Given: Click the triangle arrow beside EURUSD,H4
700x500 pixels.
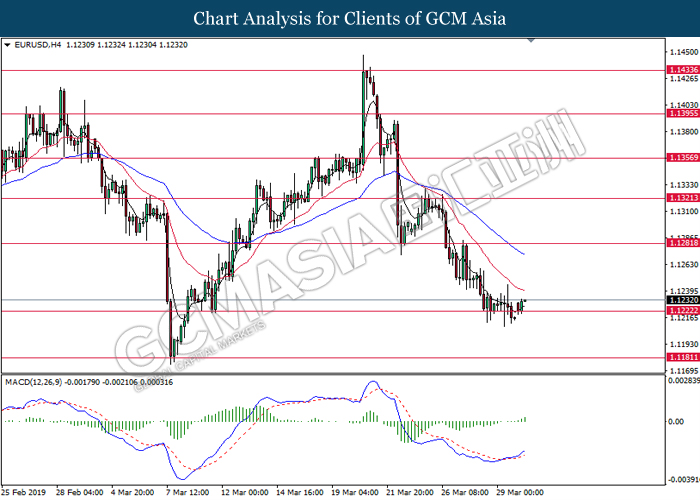Looking at the screenshot, I should (x=7, y=45).
